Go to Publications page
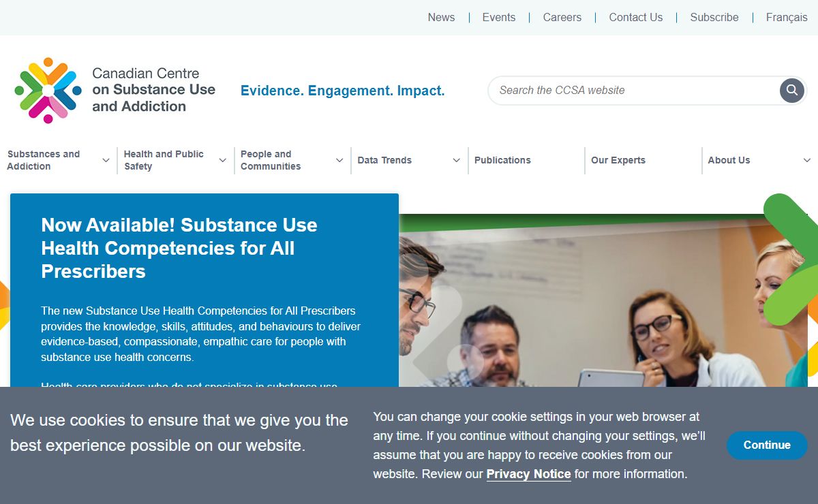This screenshot has width=818, height=504. click(502, 160)
